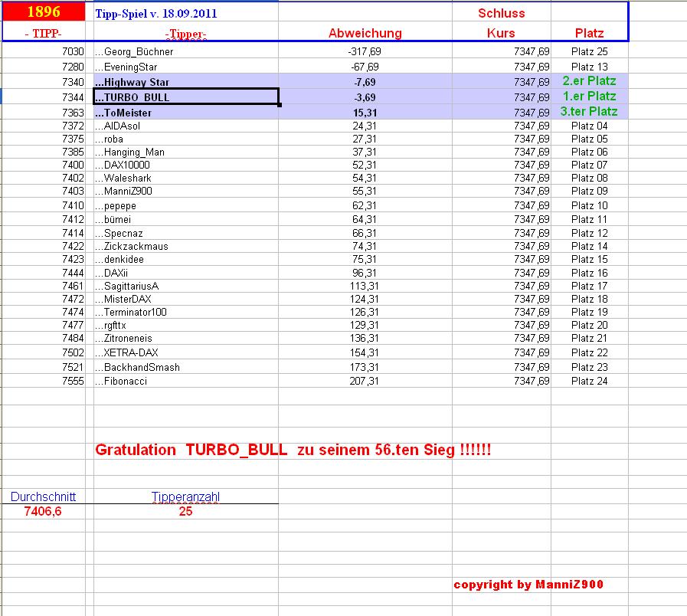Select the TURBO_BULL name cell
This screenshot has height=616, width=687.
(x=186, y=97)
